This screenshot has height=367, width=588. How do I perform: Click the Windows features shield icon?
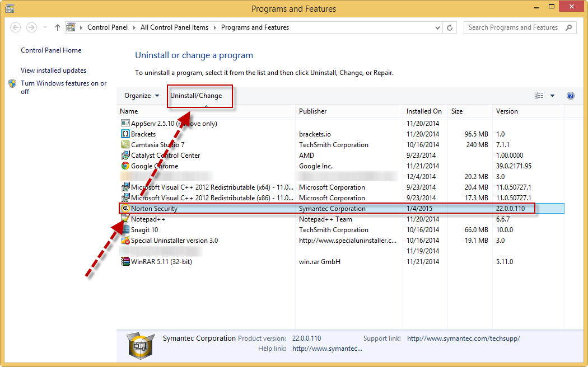12,83
